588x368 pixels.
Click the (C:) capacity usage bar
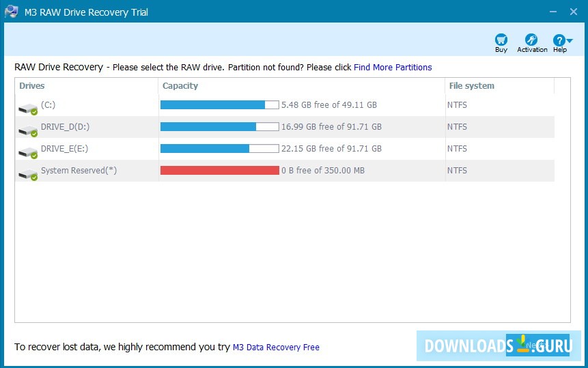[x=220, y=105]
